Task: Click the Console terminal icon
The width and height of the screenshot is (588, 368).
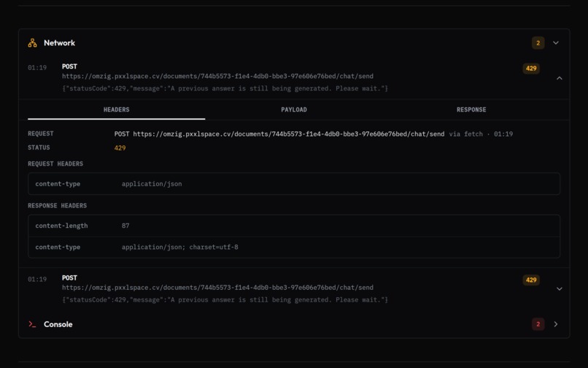Action: (x=32, y=324)
